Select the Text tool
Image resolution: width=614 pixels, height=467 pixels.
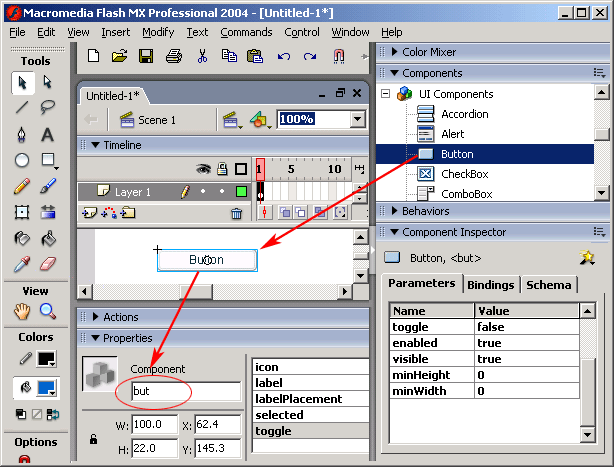click(x=48, y=135)
